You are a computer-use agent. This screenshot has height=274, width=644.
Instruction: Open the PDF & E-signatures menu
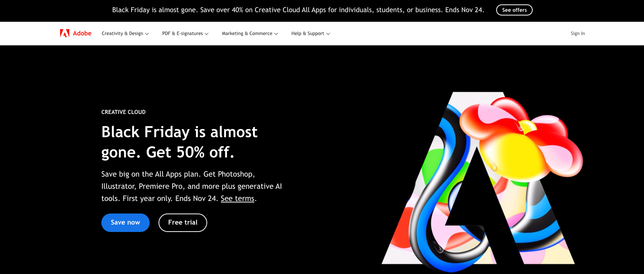pyautogui.click(x=185, y=33)
